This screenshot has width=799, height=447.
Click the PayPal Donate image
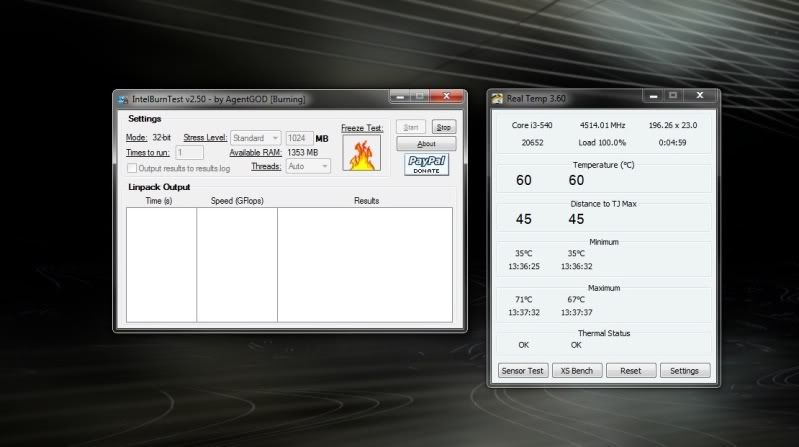point(427,165)
